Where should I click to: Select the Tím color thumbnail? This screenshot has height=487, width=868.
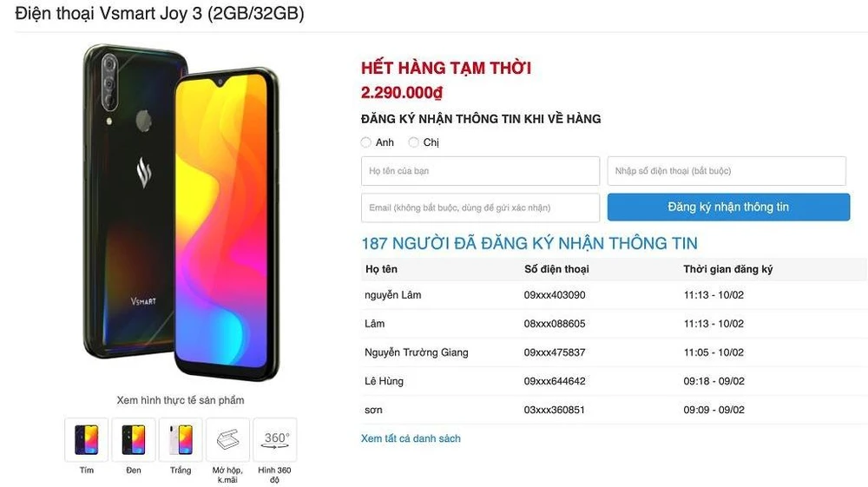(x=86, y=439)
